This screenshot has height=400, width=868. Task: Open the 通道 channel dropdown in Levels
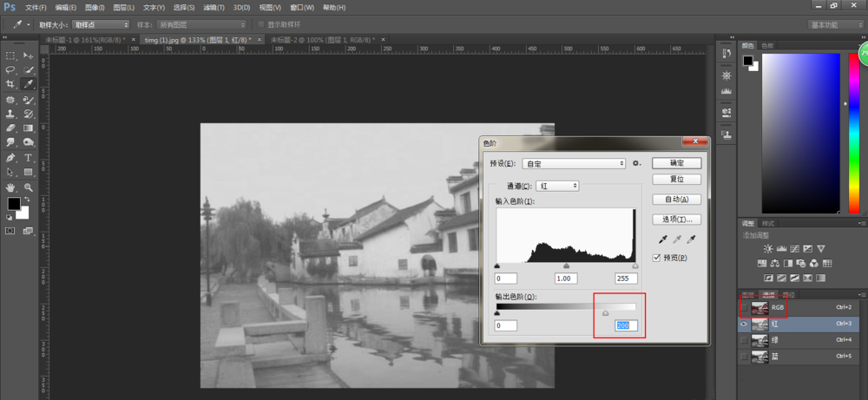[x=558, y=186]
